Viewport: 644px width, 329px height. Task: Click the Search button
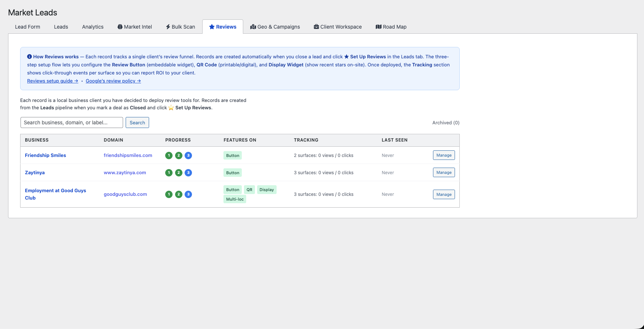(x=137, y=123)
